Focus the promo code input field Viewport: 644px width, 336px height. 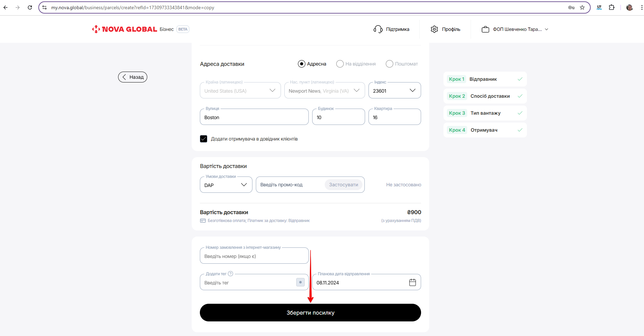[x=290, y=185]
